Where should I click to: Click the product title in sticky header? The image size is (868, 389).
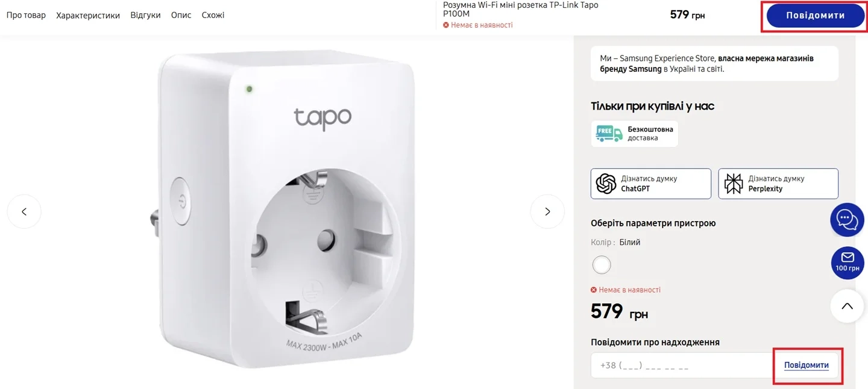[521, 9]
